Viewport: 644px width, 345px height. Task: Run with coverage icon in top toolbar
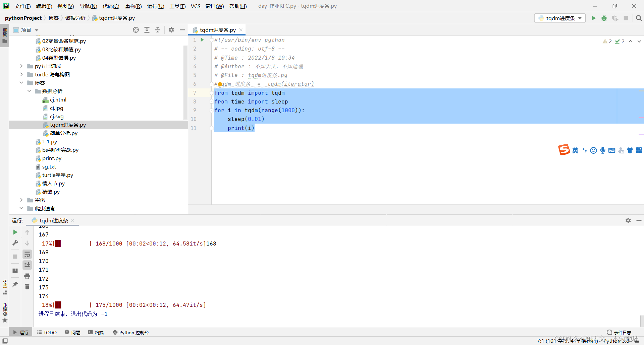(615, 18)
